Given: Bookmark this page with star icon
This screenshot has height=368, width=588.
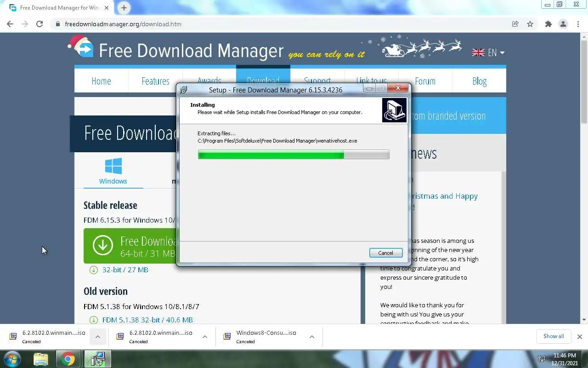Looking at the screenshot, I should coord(530,24).
